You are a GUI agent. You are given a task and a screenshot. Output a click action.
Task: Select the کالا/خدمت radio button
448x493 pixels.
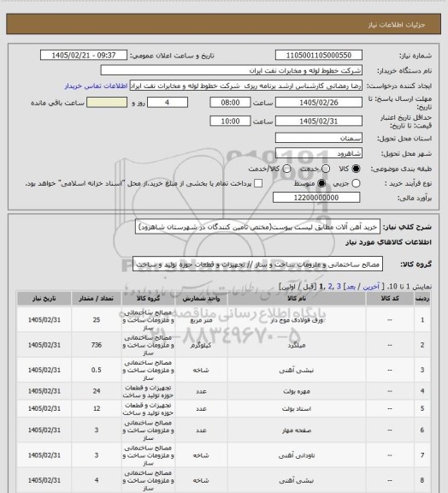(286, 169)
